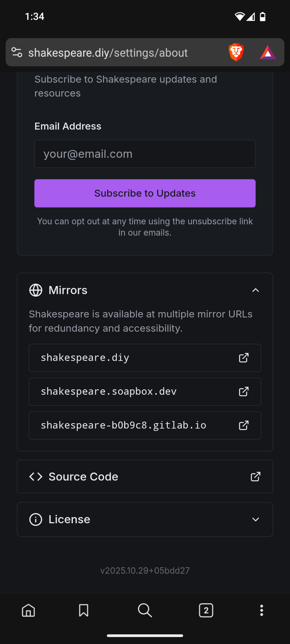Collapse the Mirrors section chevron
The image size is (290, 644).
click(255, 290)
